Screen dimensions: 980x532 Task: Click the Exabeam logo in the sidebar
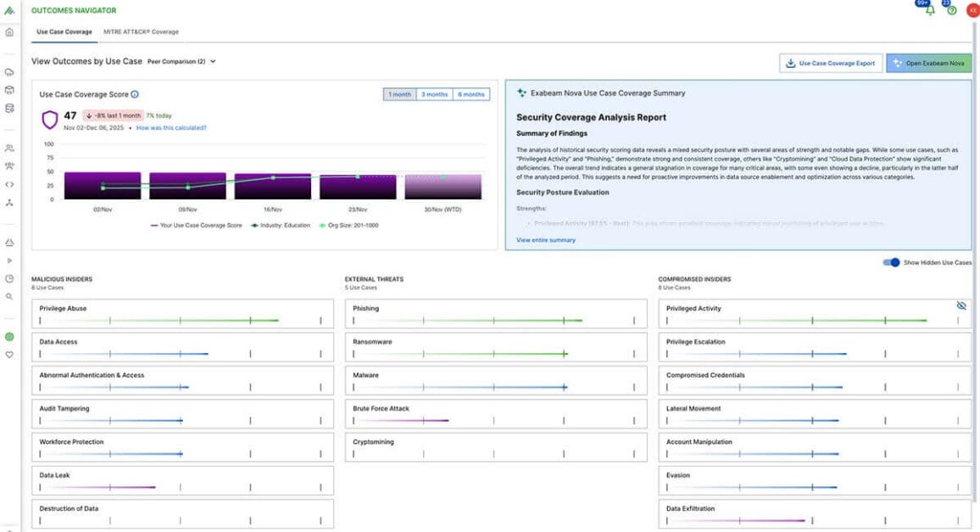coord(9,11)
